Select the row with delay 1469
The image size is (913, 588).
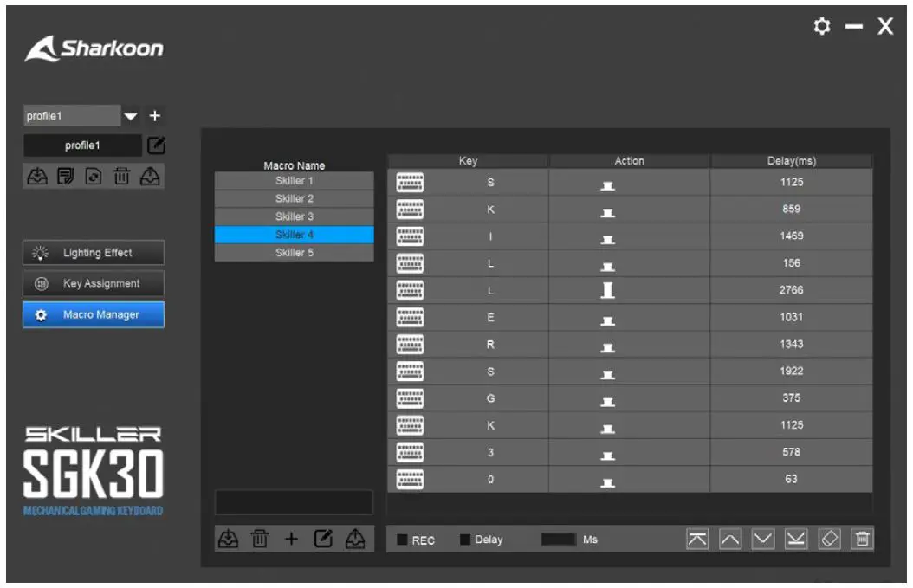coord(630,236)
